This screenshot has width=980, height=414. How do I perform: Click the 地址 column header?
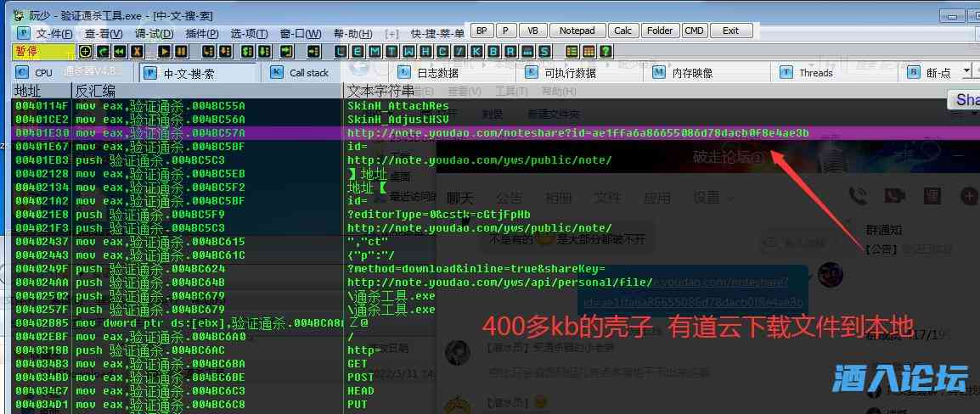(x=42, y=91)
